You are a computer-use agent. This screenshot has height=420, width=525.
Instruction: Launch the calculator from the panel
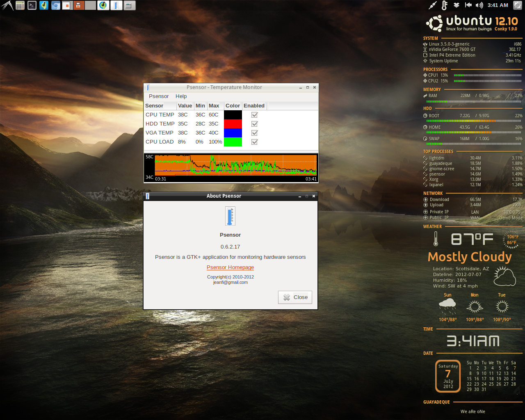[20, 5]
